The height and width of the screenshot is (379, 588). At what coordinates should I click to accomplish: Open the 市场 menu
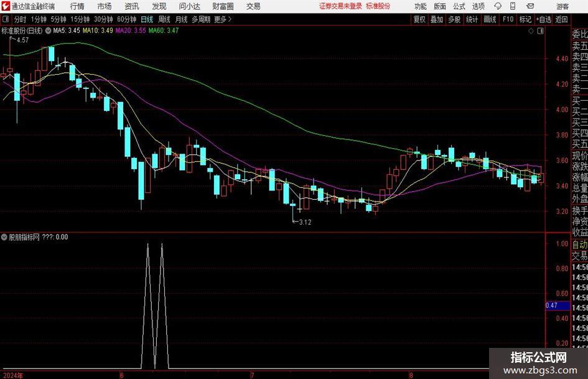click(105, 6)
